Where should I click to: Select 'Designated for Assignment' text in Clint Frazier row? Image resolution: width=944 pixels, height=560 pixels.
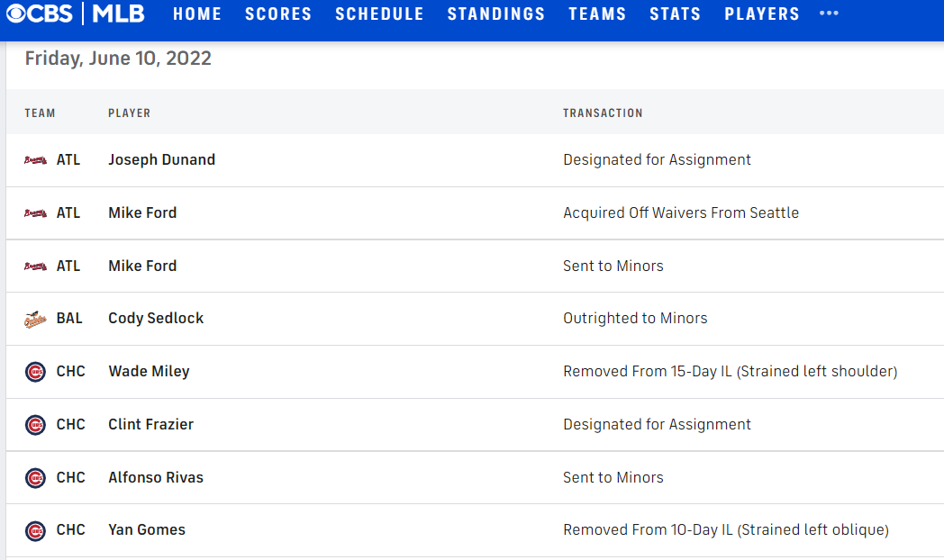657,425
